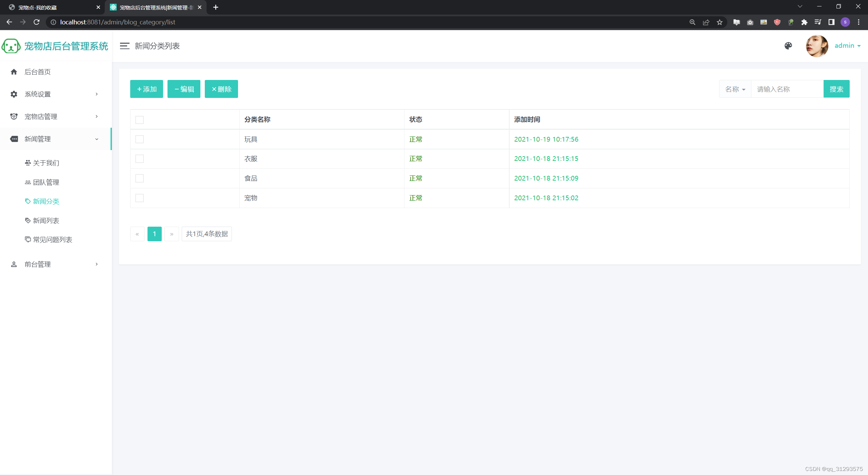Click the gear icon beside 系统设置
Viewport: 868px width, 475px height.
click(14, 94)
